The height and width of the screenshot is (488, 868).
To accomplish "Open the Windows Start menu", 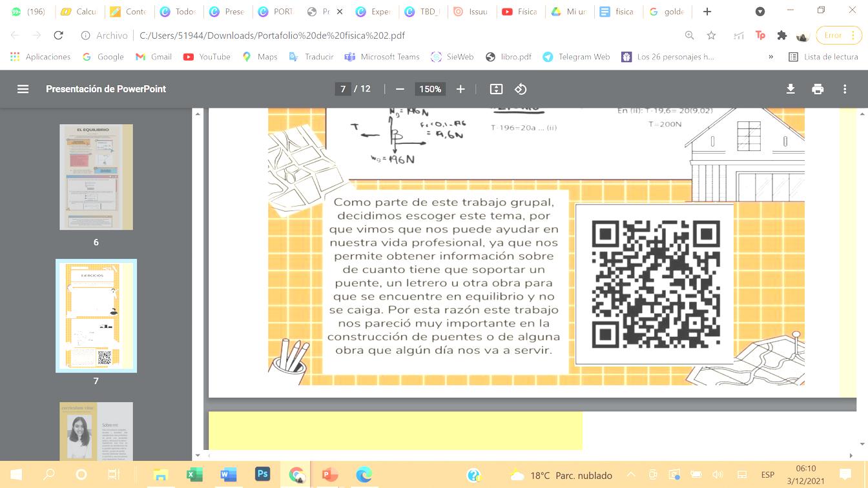I will (x=16, y=475).
